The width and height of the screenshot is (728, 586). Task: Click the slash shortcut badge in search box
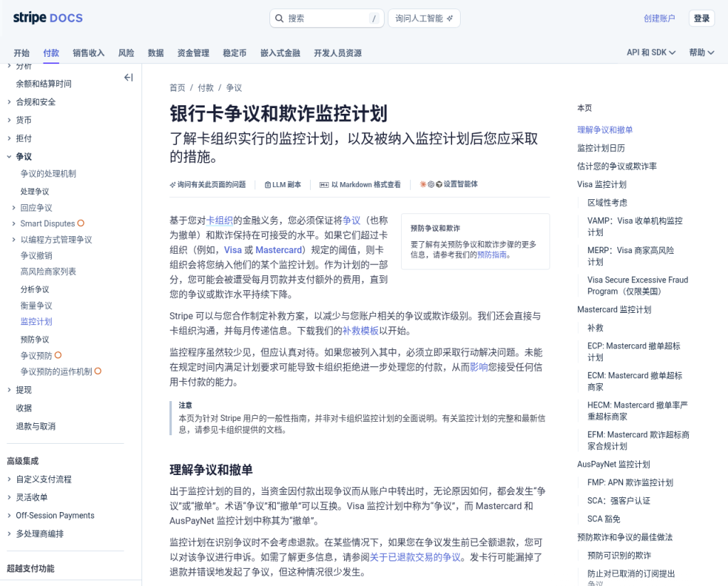click(374, 18)
